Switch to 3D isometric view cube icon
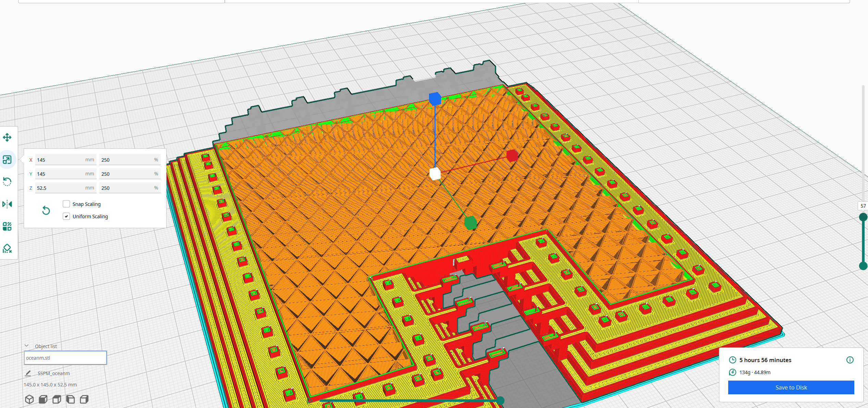Screen dimensions: 868x408 click(x=29, y=399)
